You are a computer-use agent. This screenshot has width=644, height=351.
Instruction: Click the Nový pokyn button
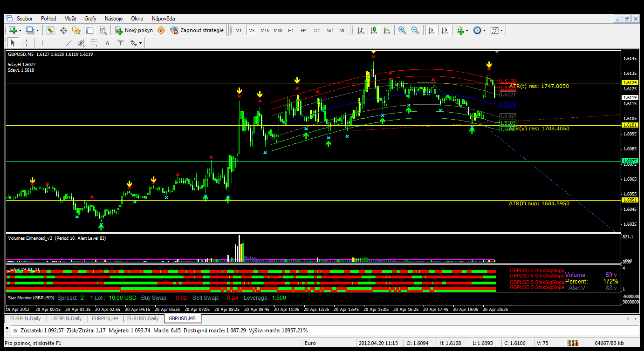coord(133,30)
